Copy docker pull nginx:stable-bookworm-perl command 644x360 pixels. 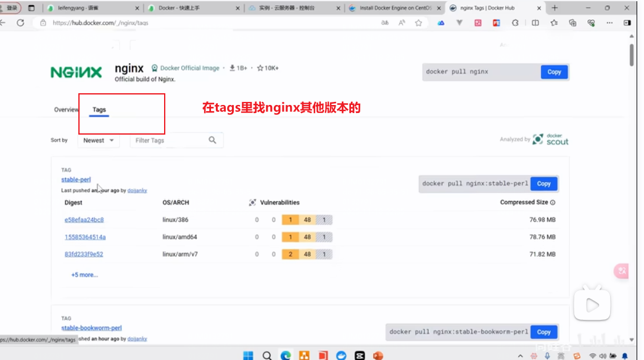pos(544,332)
